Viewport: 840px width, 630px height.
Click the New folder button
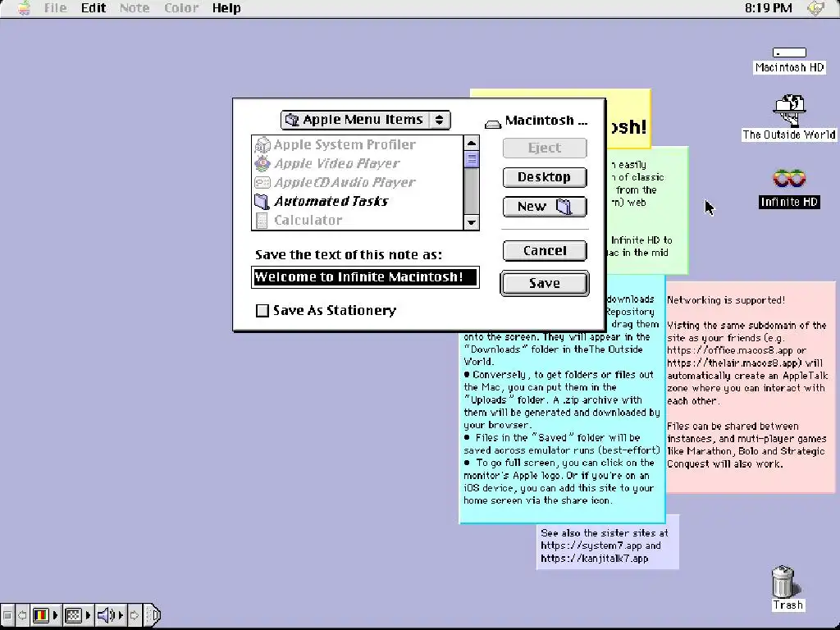point(545,207)
